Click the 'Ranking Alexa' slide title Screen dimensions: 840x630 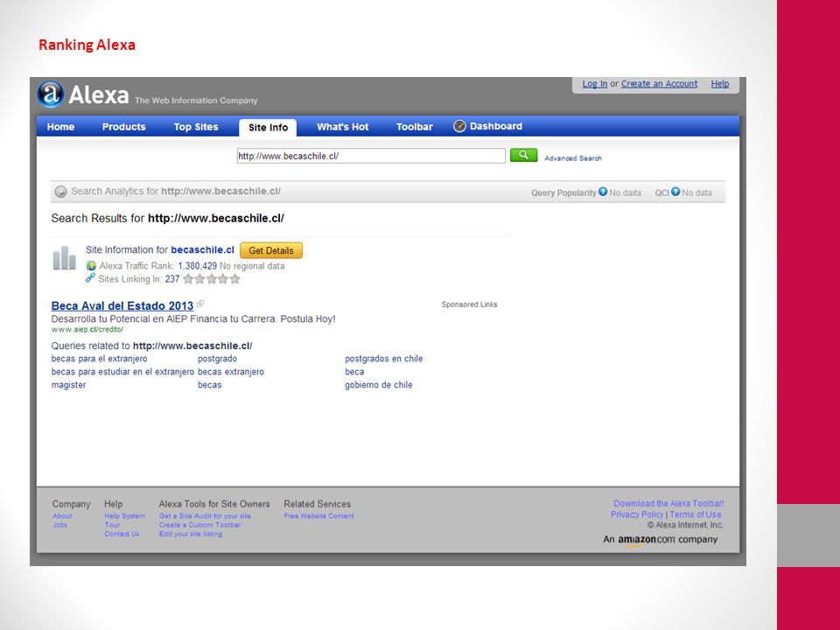pyautogui.click(x=87, y=45)
